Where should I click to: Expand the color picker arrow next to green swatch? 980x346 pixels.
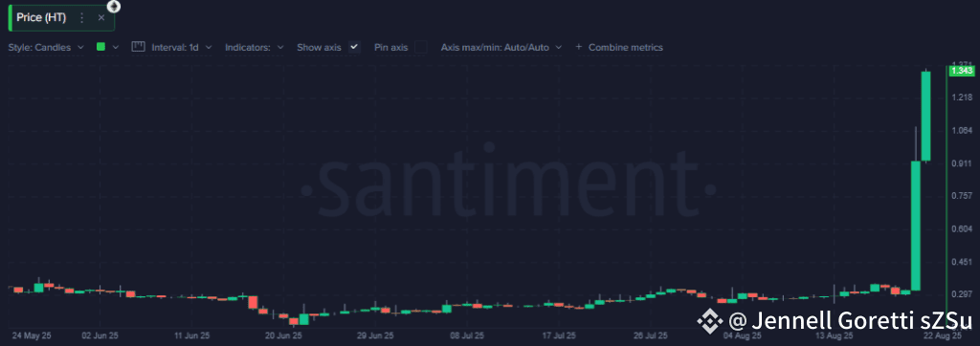coord(116,47)
